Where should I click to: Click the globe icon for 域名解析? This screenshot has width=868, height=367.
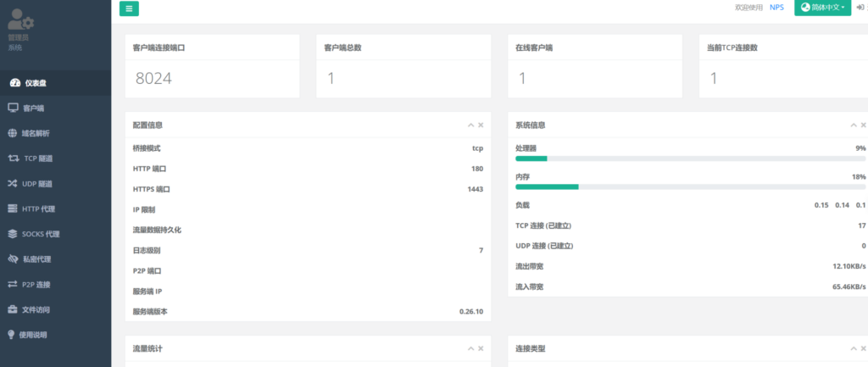pos(13,133)
